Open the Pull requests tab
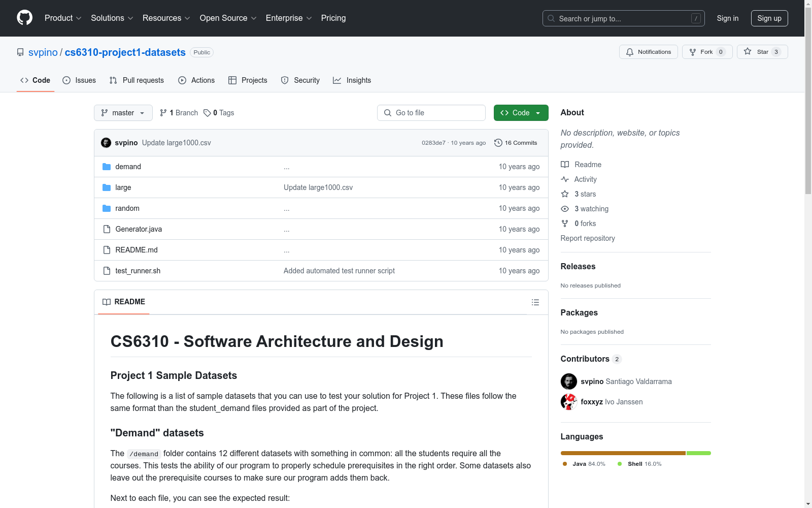 point(137,80)
